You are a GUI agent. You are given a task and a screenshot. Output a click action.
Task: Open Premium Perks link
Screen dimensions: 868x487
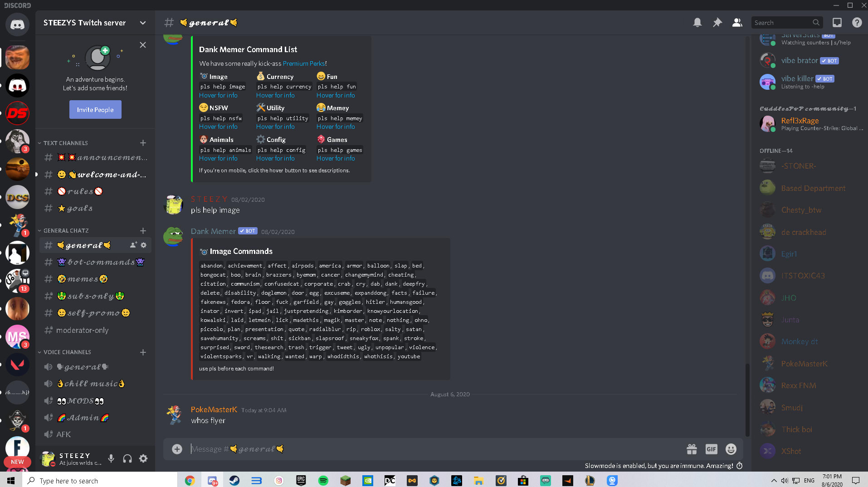point(303,63)
